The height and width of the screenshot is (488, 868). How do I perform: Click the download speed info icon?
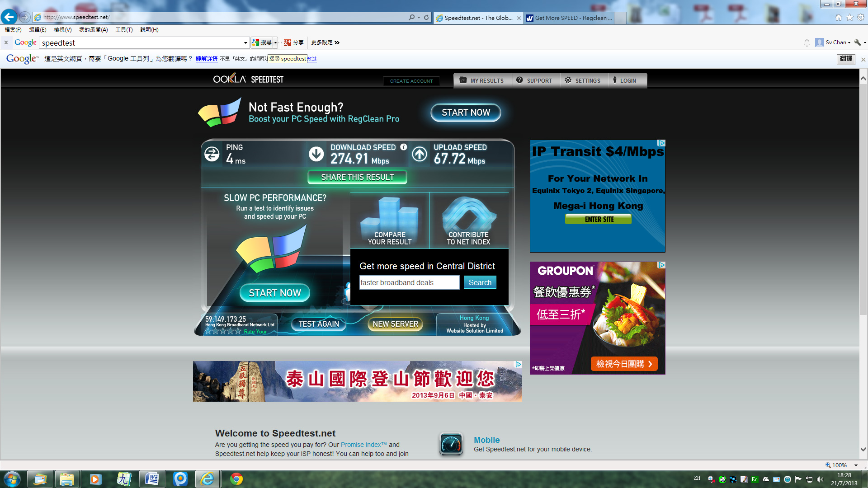coord(403,147)
